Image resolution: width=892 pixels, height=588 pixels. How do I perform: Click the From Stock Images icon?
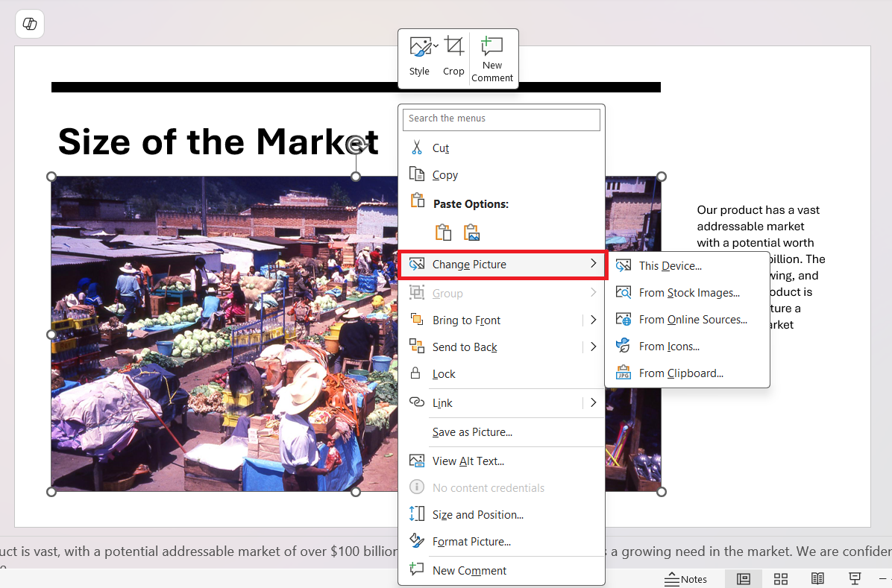coord(624,292)
